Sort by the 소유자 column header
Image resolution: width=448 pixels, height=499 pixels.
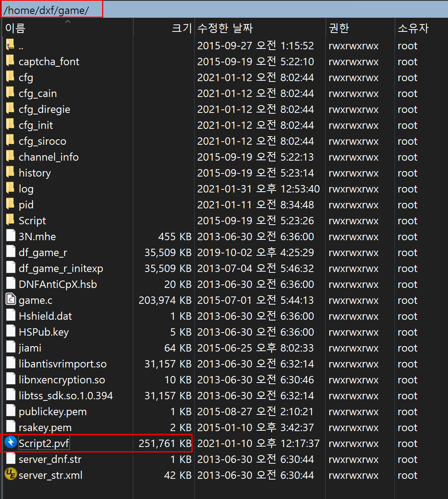click(x=422, y=28)
